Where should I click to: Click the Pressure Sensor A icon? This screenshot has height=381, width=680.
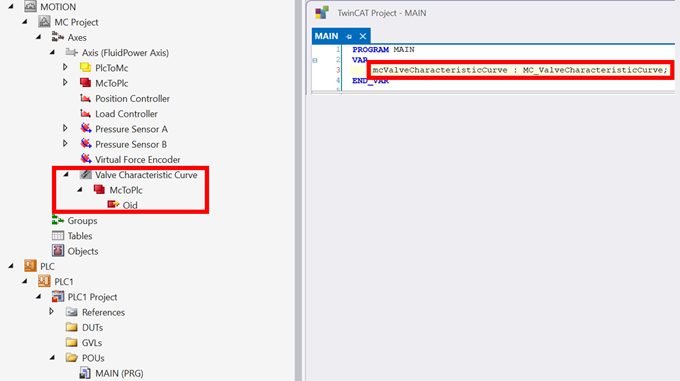click(x=86, y=128)
